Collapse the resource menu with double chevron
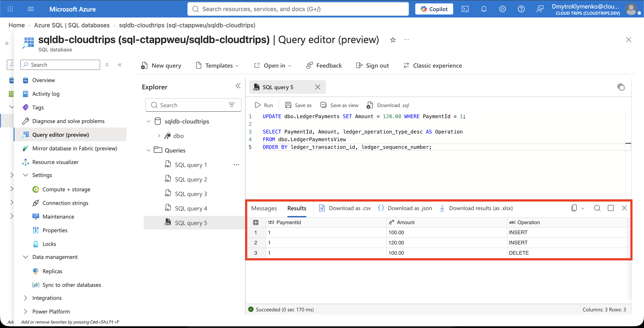This screenshot has height=328, width=644. tap(120, 65)
